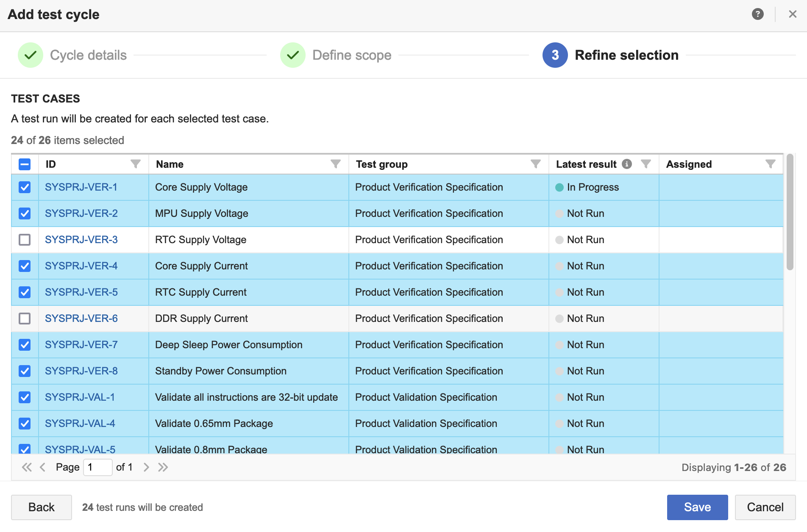Open the Test group column filter
The image size is (807, 532).
536,164
